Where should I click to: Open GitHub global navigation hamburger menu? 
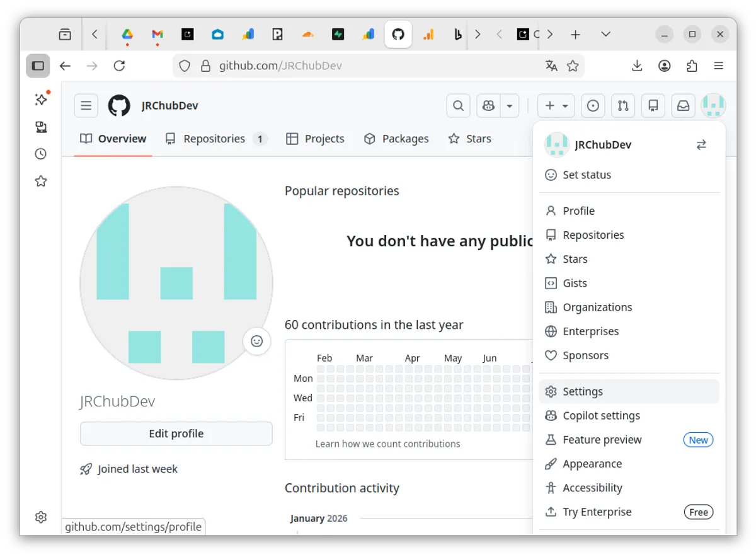coord(86,106)
